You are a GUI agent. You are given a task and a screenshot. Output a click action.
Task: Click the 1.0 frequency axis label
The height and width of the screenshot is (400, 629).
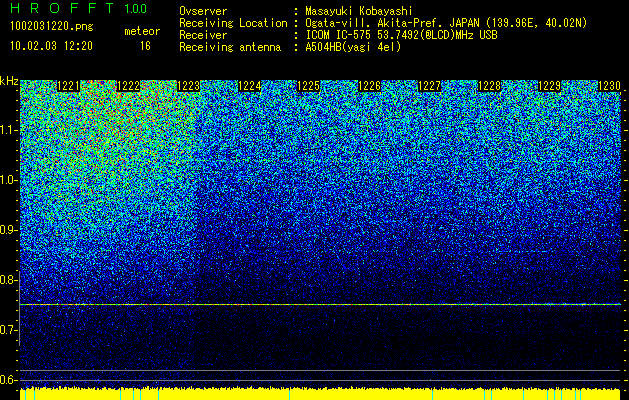(8, 180)
